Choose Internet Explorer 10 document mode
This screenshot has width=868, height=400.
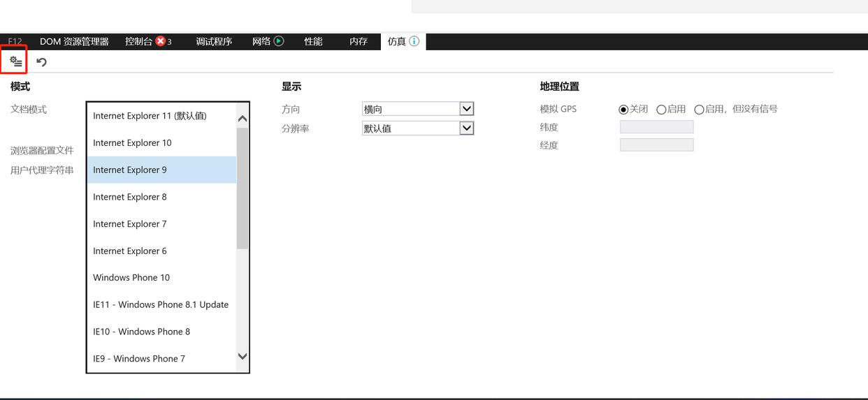[x=161, y=142]
